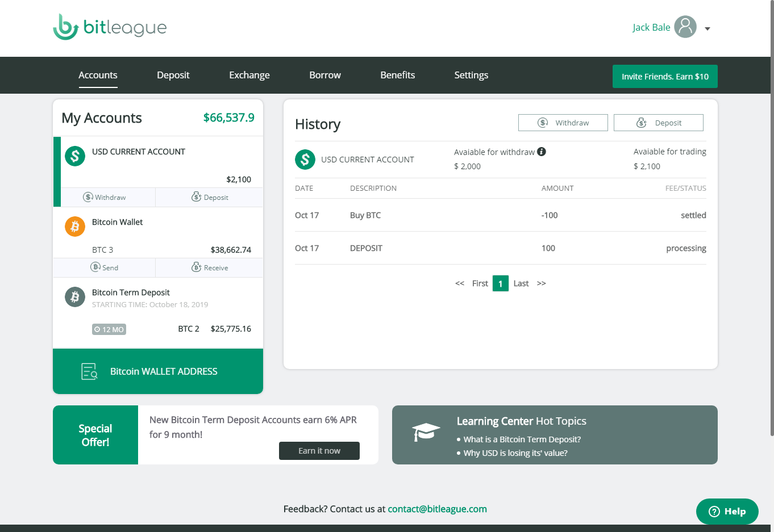Viewport: 774px width, 532px height.
Task: Select the Buy BTC transaction row
Action: [501, 215]
